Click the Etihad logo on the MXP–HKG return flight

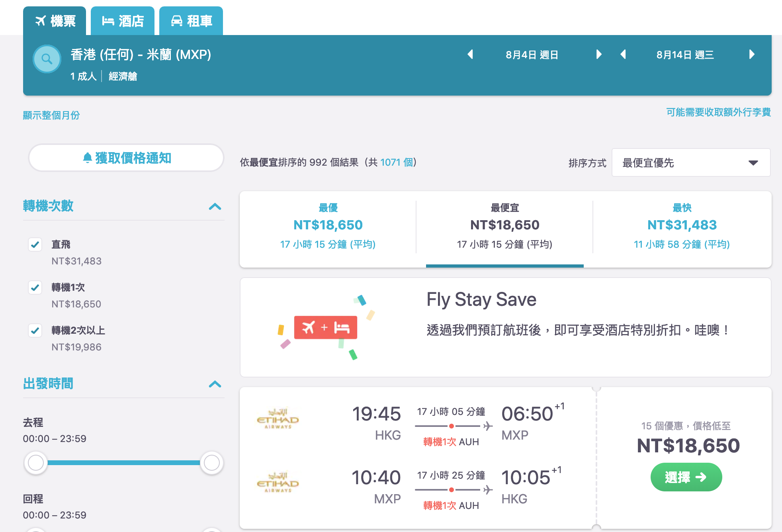pyautogui.click(x=278, y=482)
